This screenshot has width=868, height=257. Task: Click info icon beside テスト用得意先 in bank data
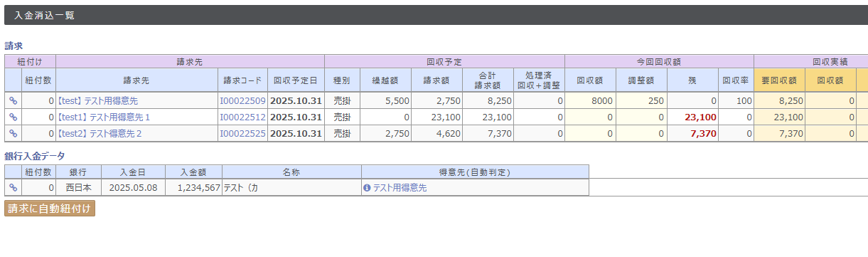point(367,188)
